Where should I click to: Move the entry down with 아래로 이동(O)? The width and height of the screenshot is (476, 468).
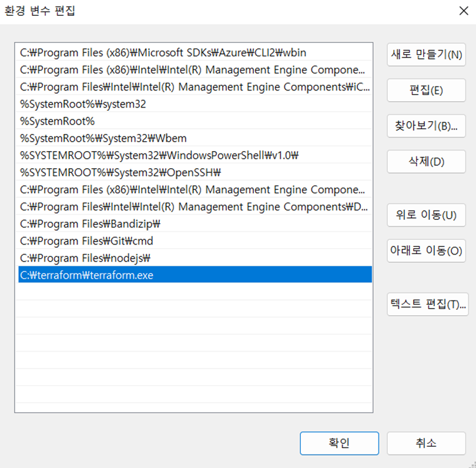[426, 250]
